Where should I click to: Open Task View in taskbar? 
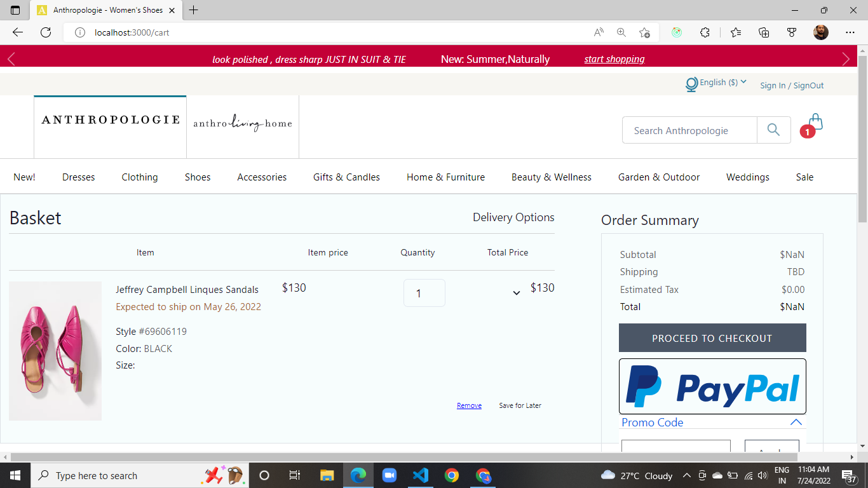tap(295, 475)
